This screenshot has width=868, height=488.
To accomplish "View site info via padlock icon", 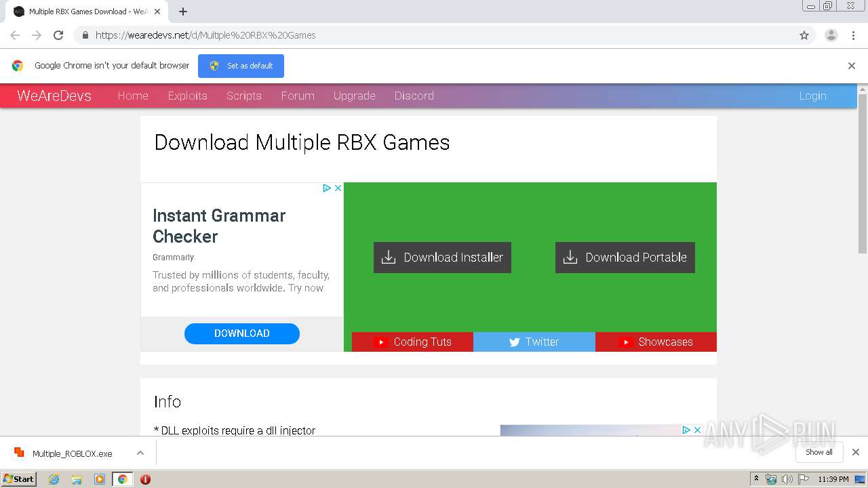I will pos(85,35).
